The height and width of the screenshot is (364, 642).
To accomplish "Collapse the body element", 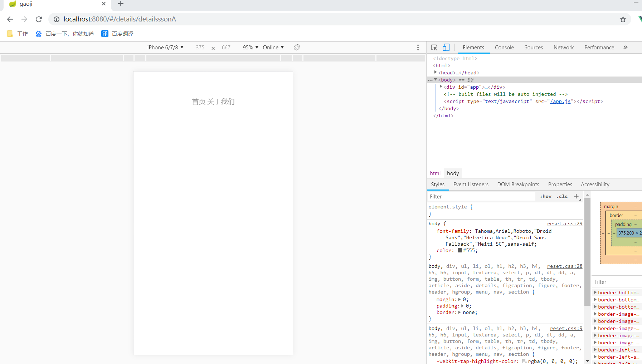I will coord(436,79).
